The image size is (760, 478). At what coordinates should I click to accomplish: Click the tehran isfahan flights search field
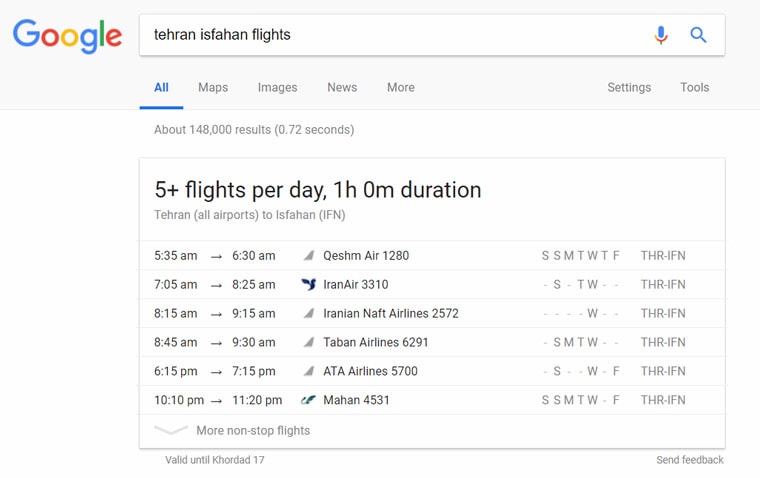[393, 35]
